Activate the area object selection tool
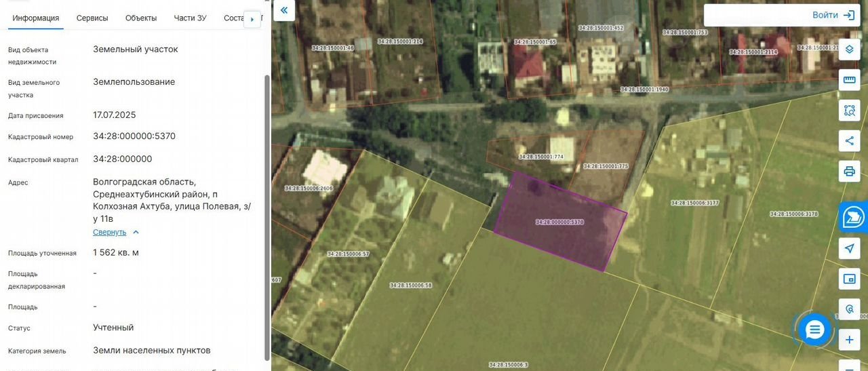The height and width of the screenshot is (371, 868). [849, 111]
